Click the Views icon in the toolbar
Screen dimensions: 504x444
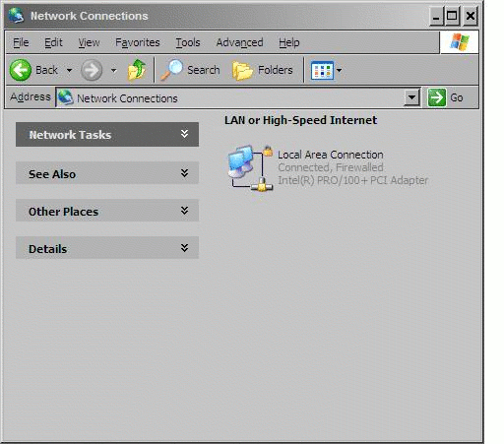(x=322, y=70)
